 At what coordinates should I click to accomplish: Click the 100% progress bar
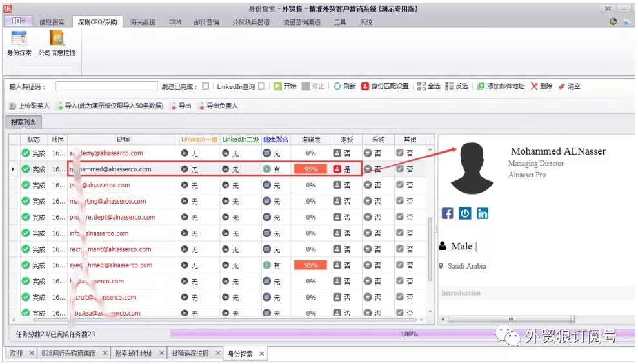403,334
